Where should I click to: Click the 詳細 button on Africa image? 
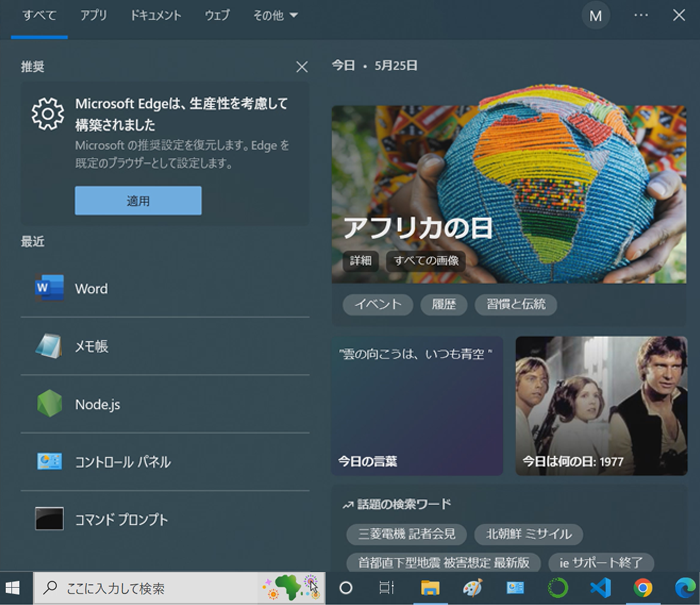click(361, 261)
